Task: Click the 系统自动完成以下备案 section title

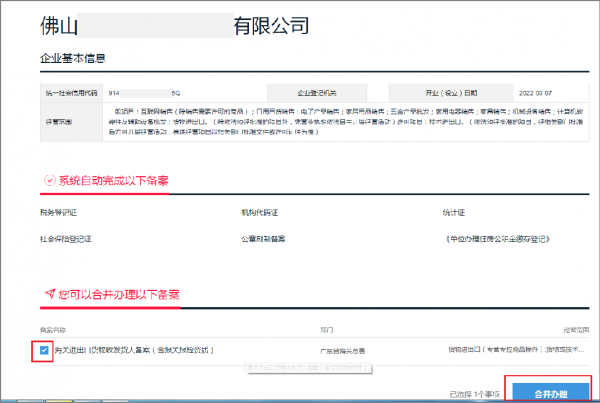Action: click(x=113, y=181)
